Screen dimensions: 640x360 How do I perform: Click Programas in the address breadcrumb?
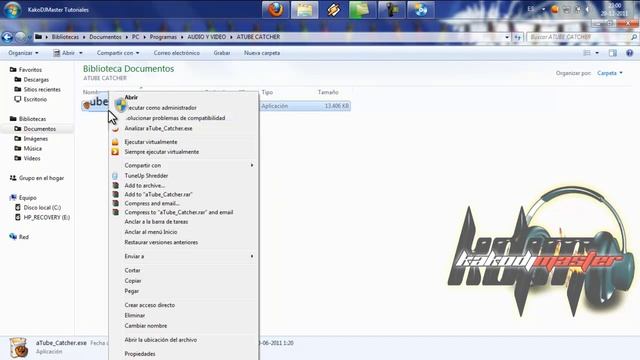pos(163,37)
